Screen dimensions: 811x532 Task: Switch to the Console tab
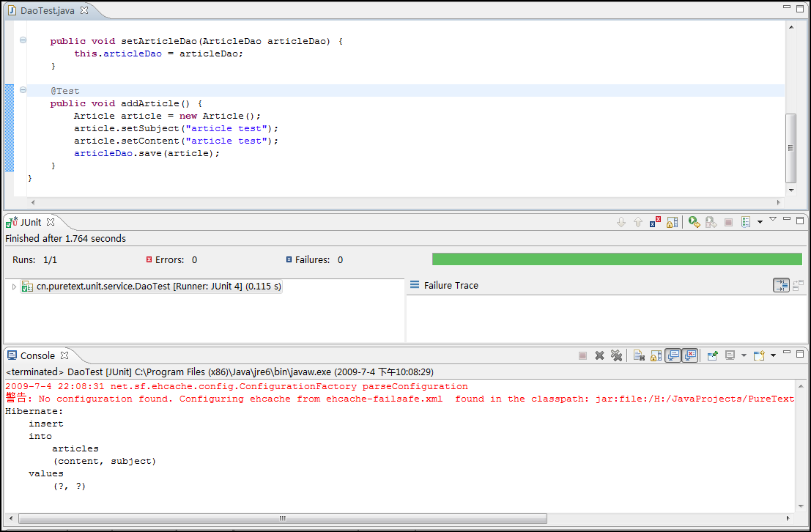pos(37,355)
